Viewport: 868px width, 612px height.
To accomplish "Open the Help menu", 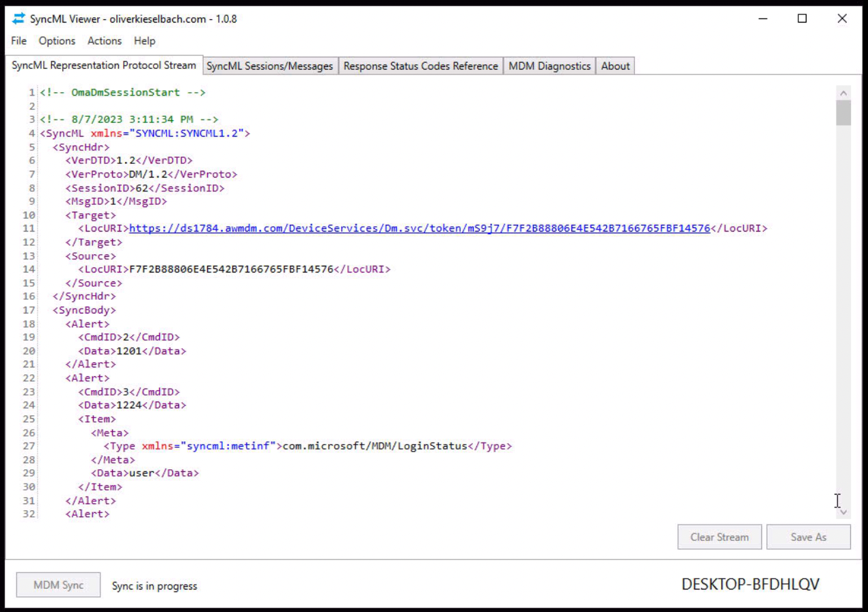I will [x=144, y=41].
